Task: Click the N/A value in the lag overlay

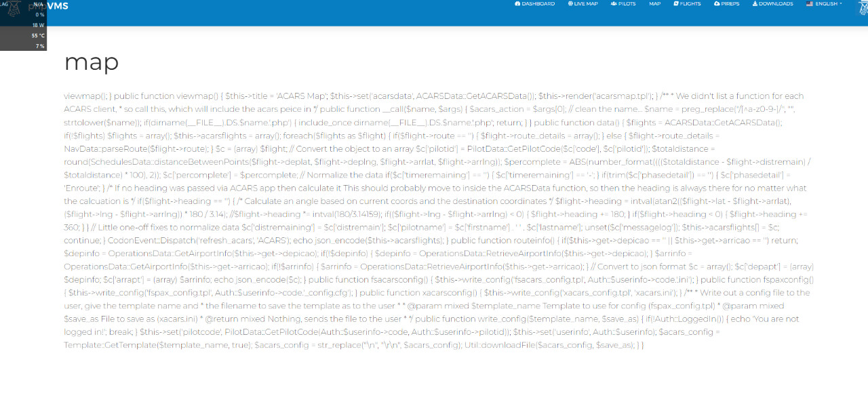Action: coord(38,4)
